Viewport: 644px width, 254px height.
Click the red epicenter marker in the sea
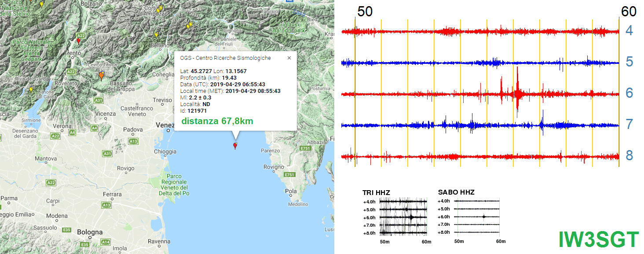(235, 146)
